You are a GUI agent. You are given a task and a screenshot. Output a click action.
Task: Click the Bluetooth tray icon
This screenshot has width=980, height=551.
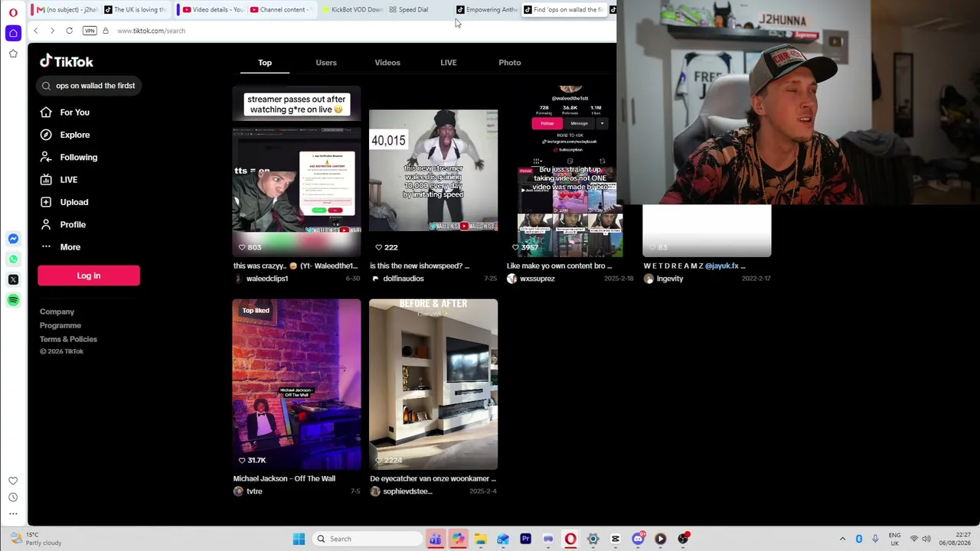859,539
